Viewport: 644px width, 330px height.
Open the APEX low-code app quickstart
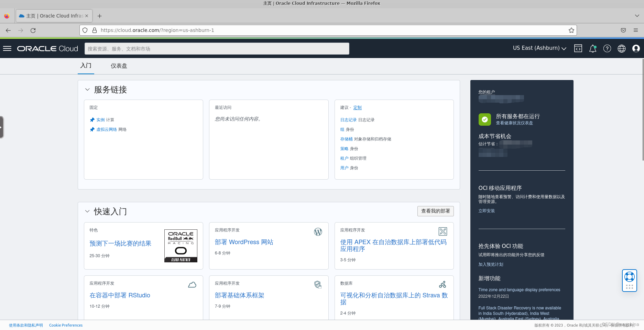393,246
